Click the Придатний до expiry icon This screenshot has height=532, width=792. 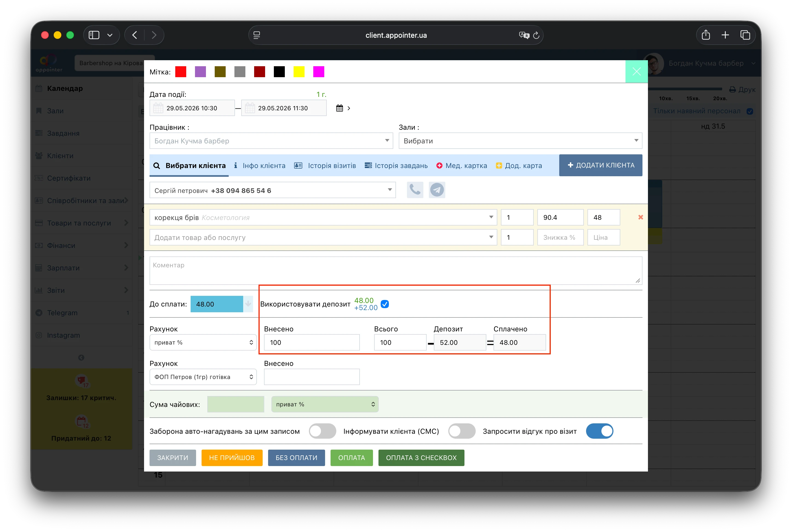82,422
